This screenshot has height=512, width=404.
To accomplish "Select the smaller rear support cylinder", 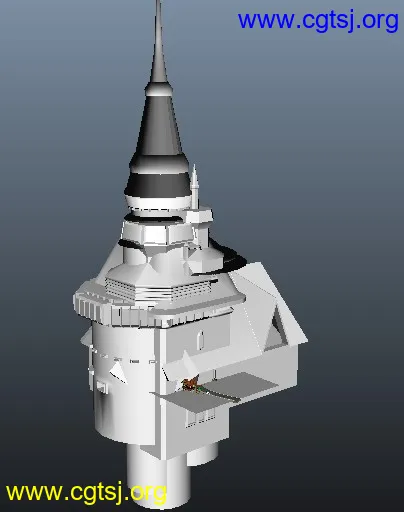I will point(202,455).
